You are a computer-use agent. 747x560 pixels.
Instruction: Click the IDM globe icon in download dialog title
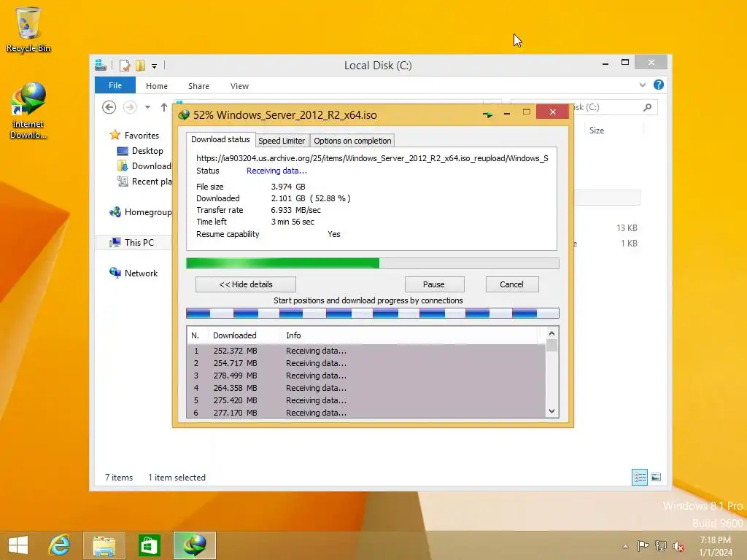coord(184,114)
